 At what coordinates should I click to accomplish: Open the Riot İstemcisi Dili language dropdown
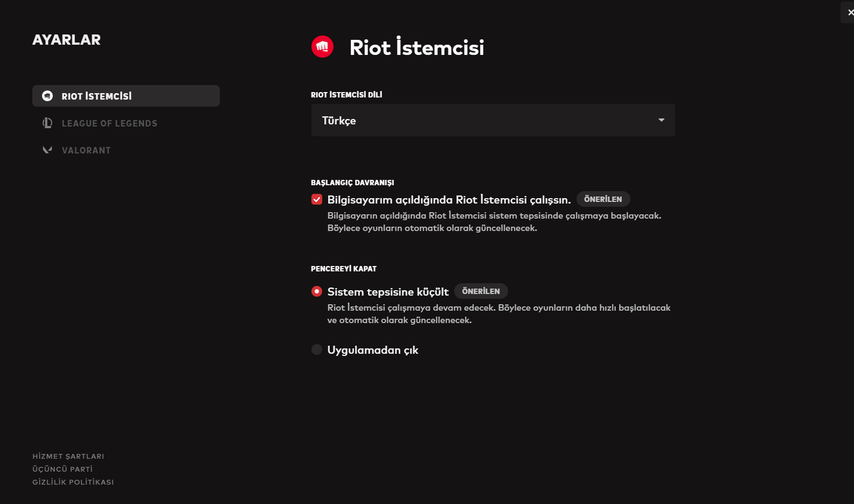coord(492,120)
